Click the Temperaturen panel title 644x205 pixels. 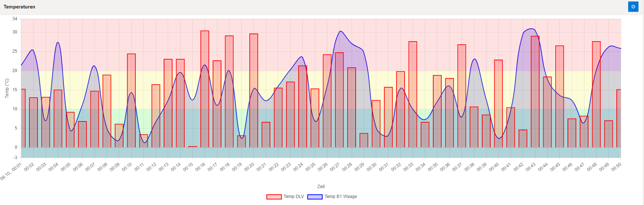(19, 7)
